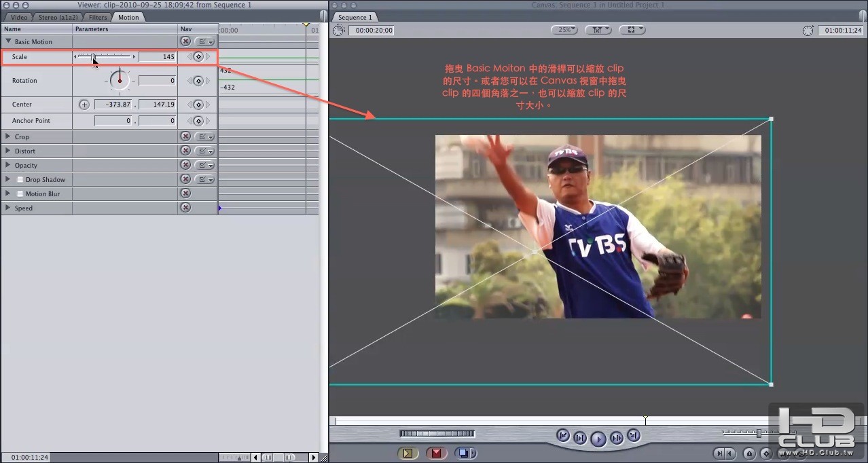Select the Motion tab
Viewport: 868px width, 463px height.
click(x=128, y=17)
